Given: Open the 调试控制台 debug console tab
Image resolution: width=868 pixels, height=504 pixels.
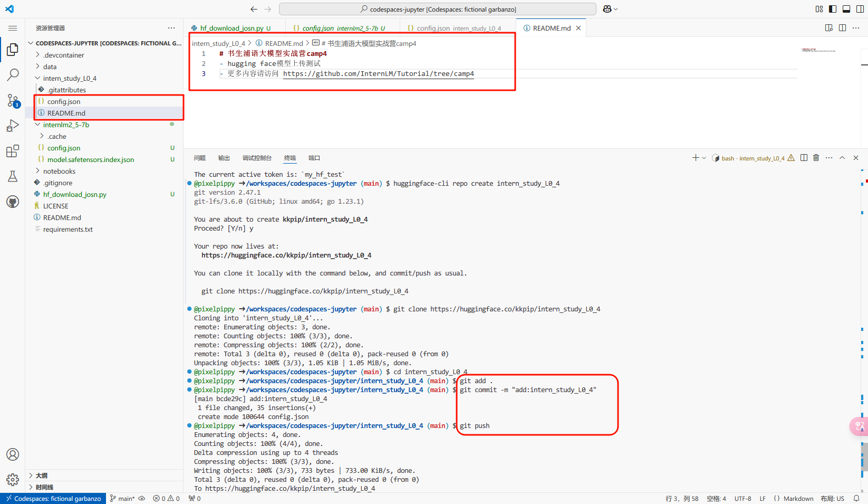Looking at the screenshot, I should (x=257, y=158).
